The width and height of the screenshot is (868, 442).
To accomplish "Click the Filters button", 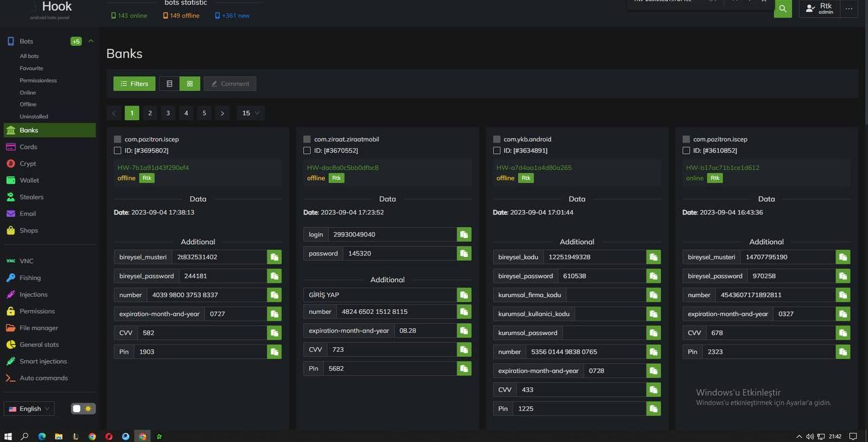I will pos(134,84).
